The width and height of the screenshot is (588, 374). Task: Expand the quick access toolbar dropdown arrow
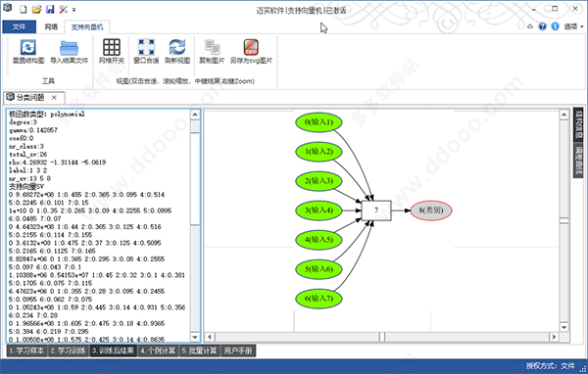pyautogui.click(x=73, y=10)
